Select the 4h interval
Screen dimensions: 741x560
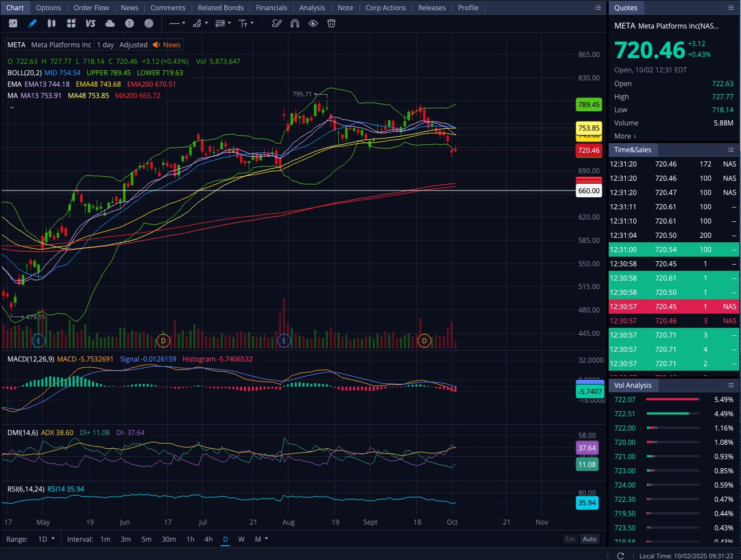click(x=209, y=539)
